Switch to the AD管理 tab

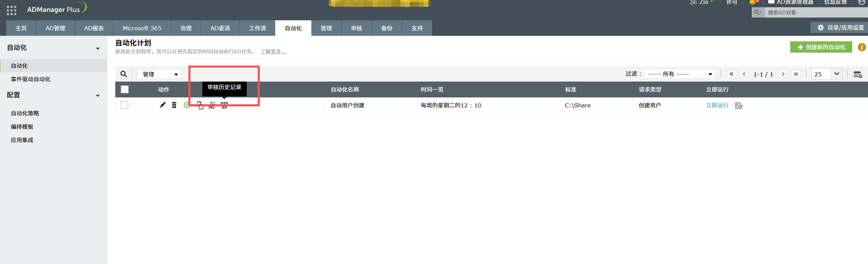[x=55, y=28]
